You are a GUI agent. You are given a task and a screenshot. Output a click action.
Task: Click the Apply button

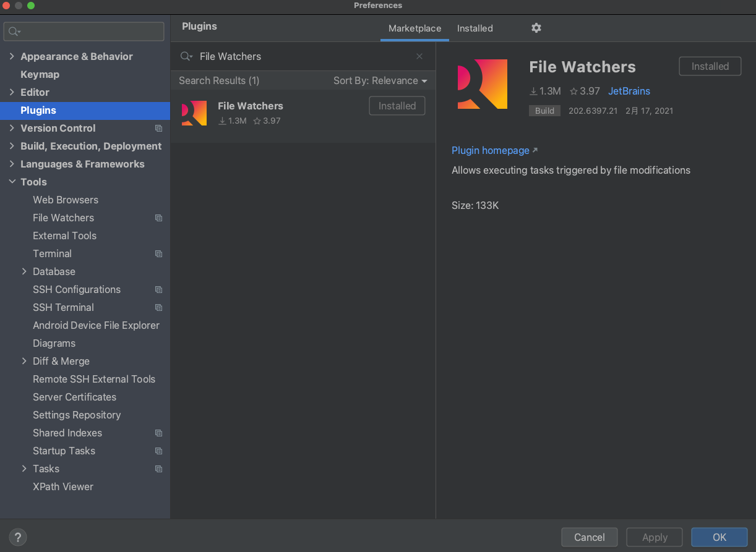pyautogui.click(x=655, y=537)
